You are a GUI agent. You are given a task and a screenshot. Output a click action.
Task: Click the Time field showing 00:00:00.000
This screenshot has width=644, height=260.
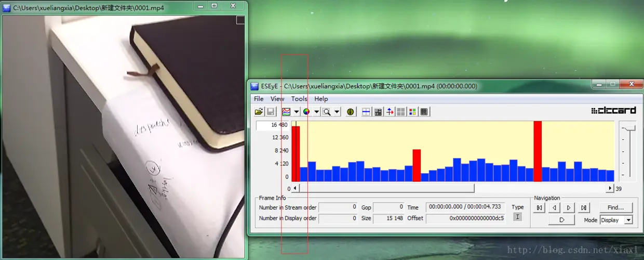coord(465,207)
